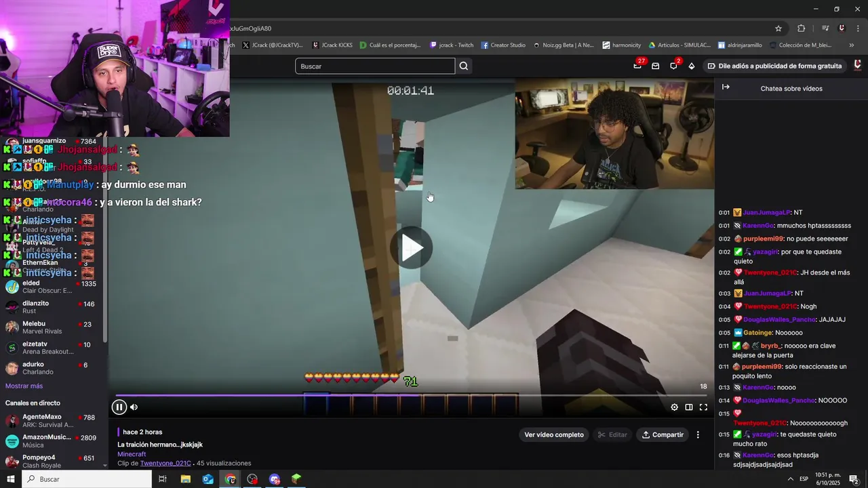Open Twitch notifications inbox with 27 badge
The image size is (868, 488).
pyautogui.click(x=637, y=66)
